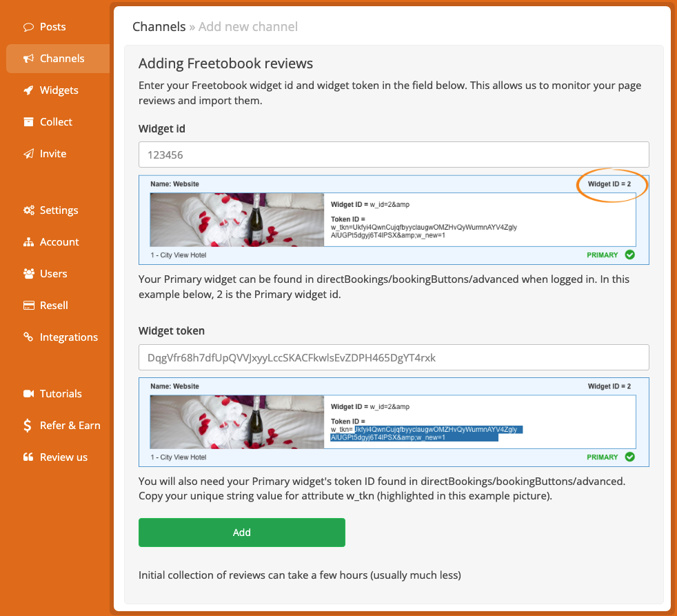Click the Review us quote icon
The width and height of the screenshot is (677, 616).
(28, 457)
